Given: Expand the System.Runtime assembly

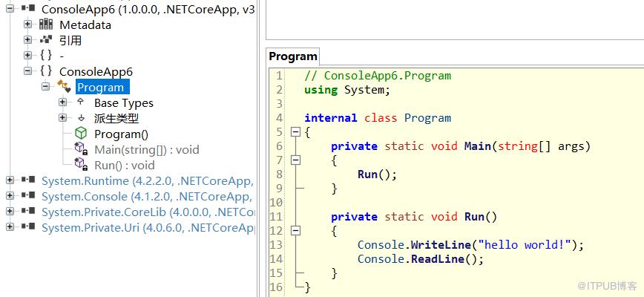Looking at the screenshot, I should pyautogui.click(x=10, y=180).
